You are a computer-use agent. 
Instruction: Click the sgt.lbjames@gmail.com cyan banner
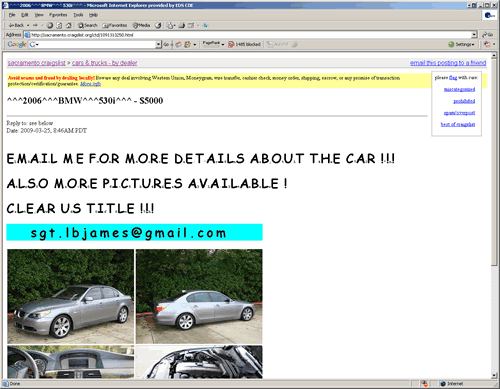tap(134, 232)
